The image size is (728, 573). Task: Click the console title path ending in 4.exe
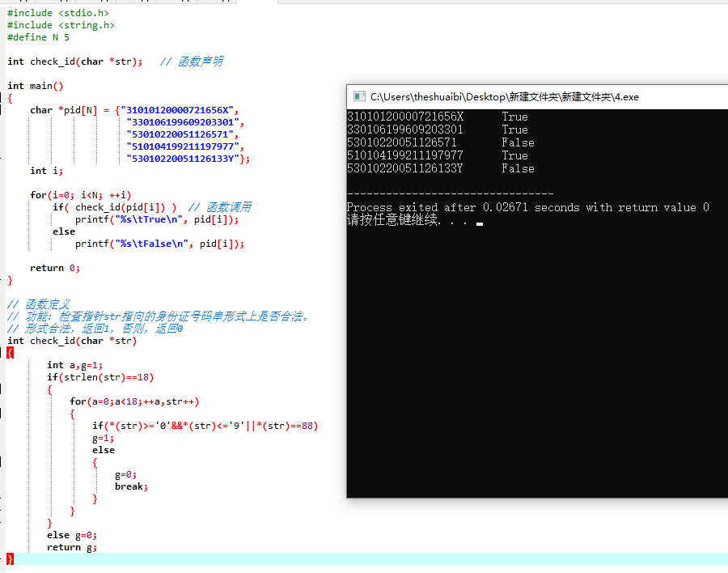click(x=504, y=96)
